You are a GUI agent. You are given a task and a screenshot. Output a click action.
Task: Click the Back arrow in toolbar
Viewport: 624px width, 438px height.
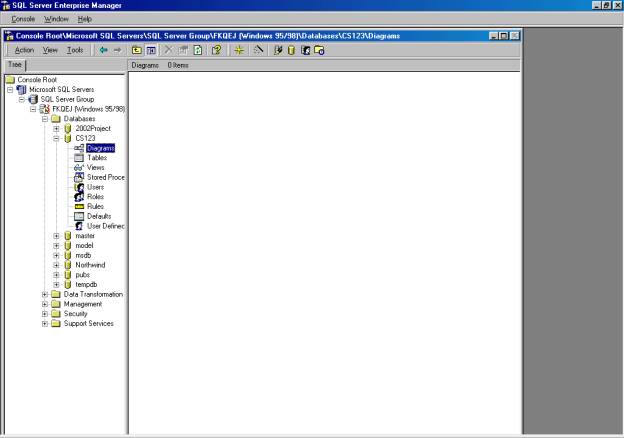(103, 49)
